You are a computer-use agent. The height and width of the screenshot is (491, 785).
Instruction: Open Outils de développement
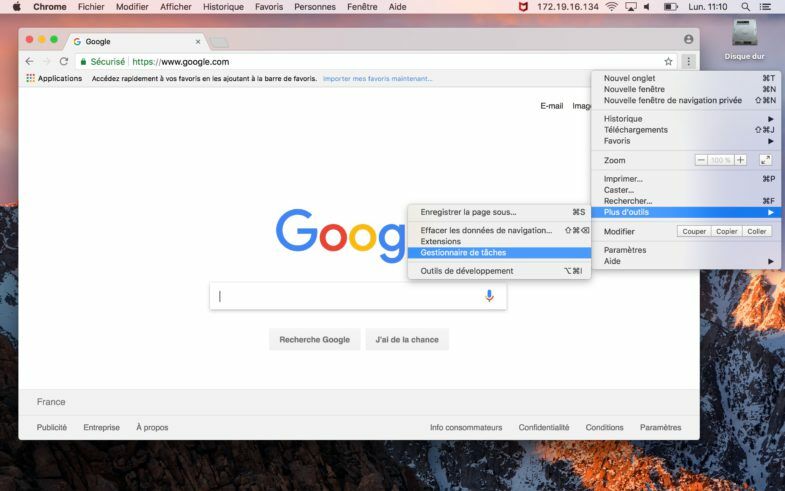click(x=499, y=271)
